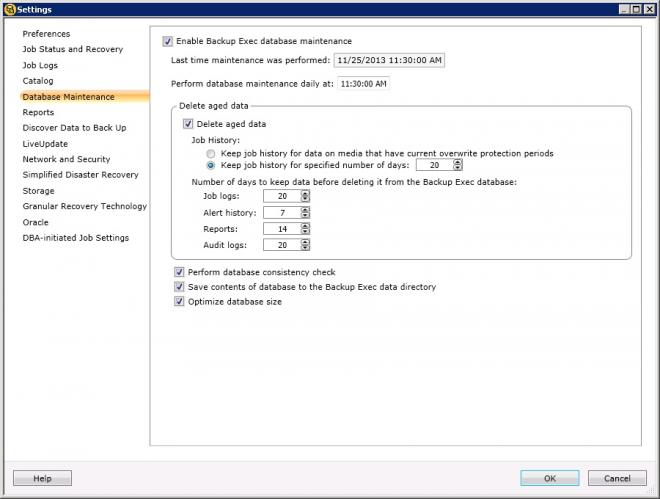Open Discover Data to Back Up

coord(75,128)
